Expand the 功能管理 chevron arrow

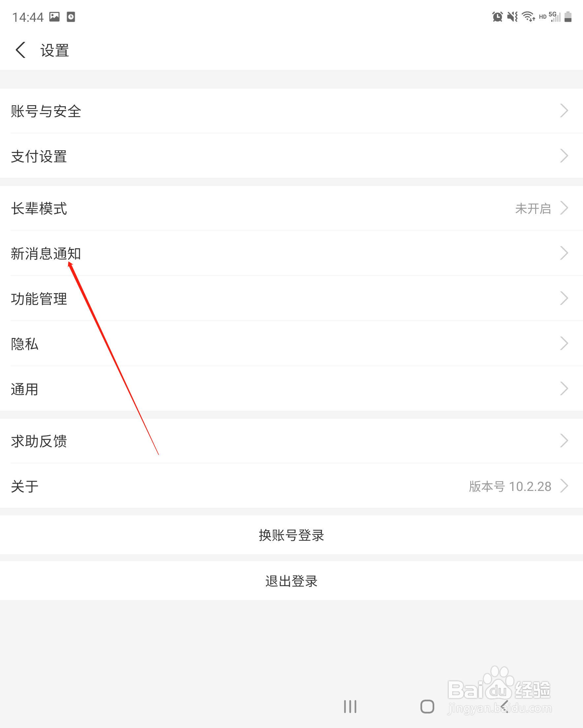pos(564,298)
